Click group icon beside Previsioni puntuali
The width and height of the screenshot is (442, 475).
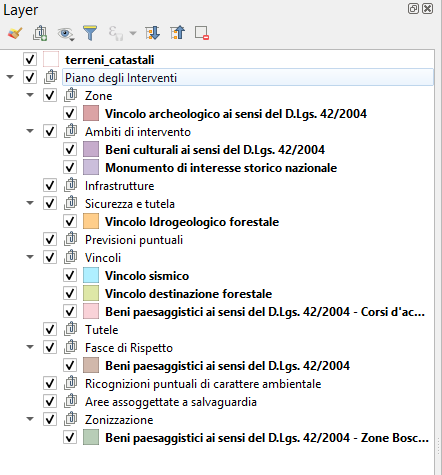(71, 239)
